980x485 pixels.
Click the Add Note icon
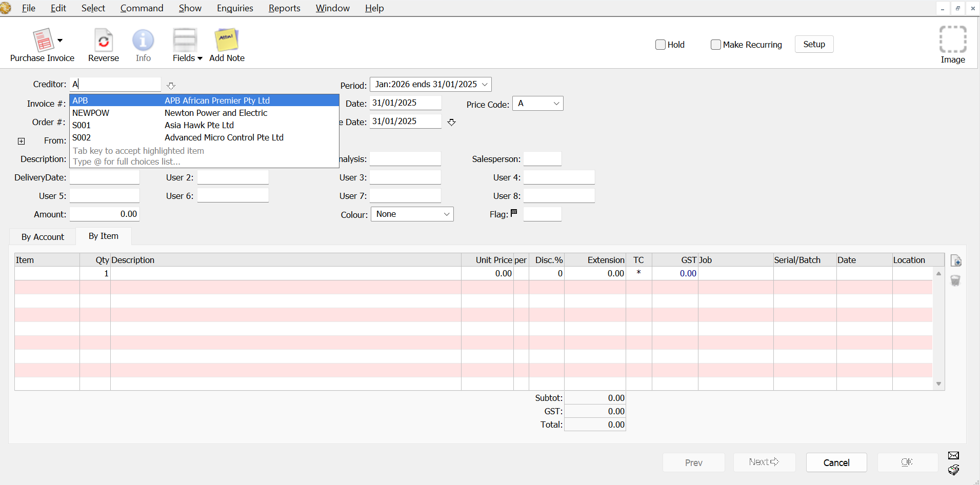click(227, 40)
